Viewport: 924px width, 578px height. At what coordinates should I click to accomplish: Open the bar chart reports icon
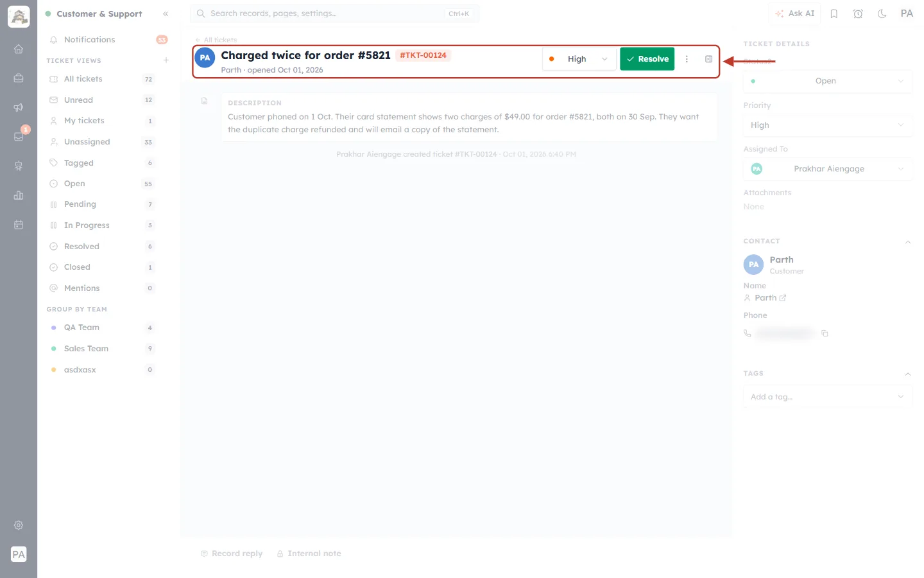[19, 195]
